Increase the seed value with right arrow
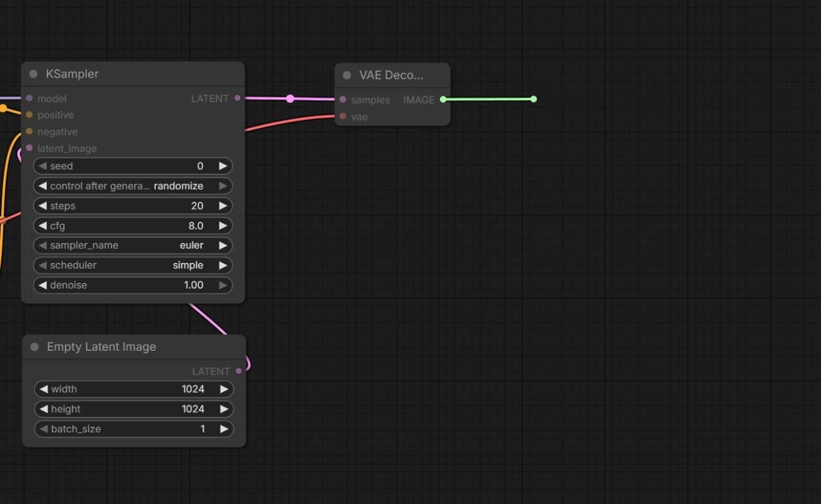821x504 pixels. pos(223,166)
